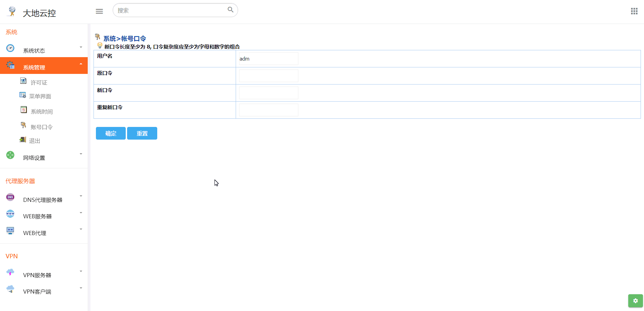Focus the 用户名 field containing adm
The image size is (644, 311).
(x=269, y=59)
